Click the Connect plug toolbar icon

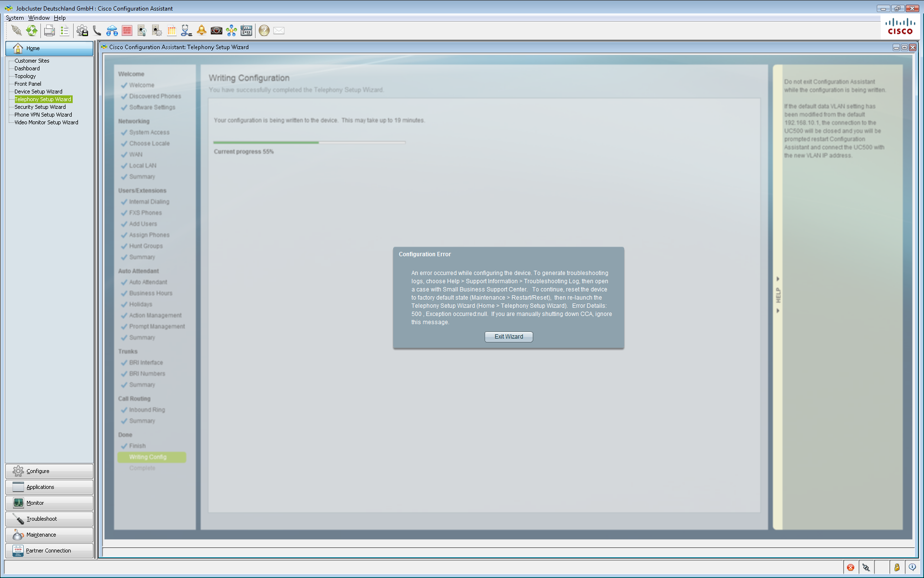[16, 31]
